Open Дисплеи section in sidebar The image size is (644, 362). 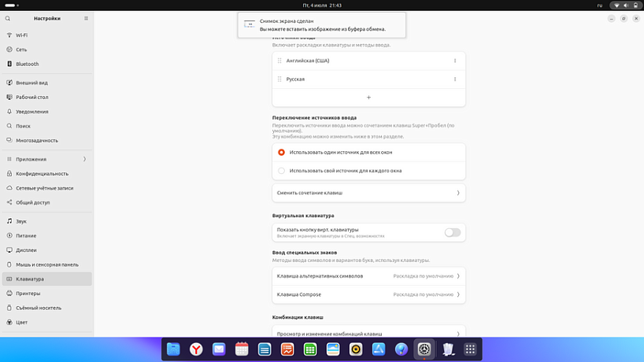26,249
